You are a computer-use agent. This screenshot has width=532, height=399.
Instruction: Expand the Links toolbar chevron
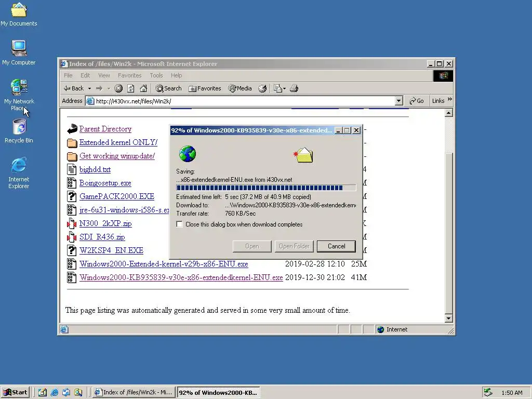[450, 99]
